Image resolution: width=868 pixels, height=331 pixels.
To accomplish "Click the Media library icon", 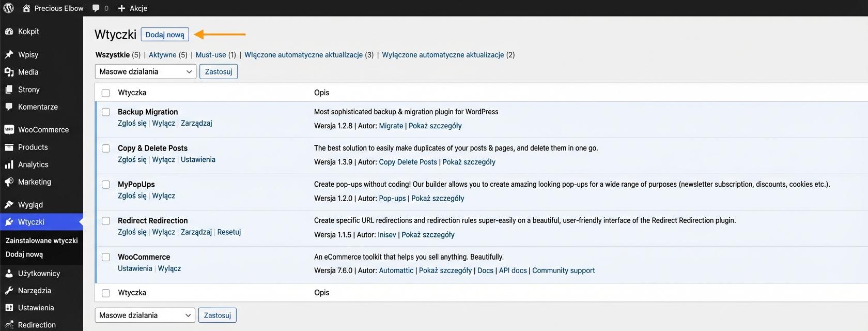I will click(x=9, y=72).
